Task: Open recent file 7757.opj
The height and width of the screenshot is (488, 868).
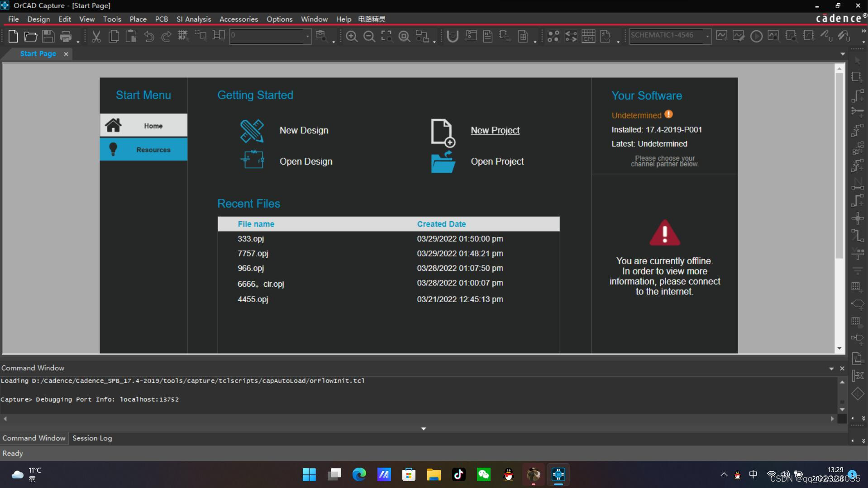Action: (x=253, y=253)
